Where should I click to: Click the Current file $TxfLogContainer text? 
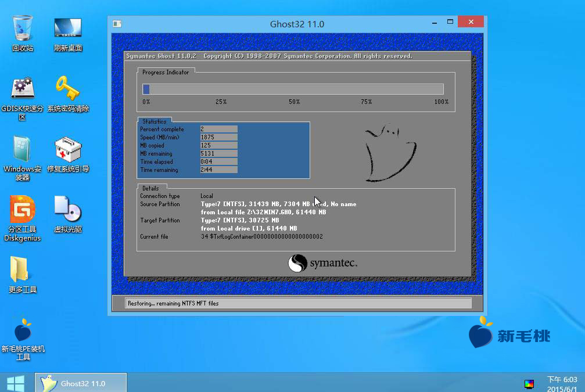point(262,236)
